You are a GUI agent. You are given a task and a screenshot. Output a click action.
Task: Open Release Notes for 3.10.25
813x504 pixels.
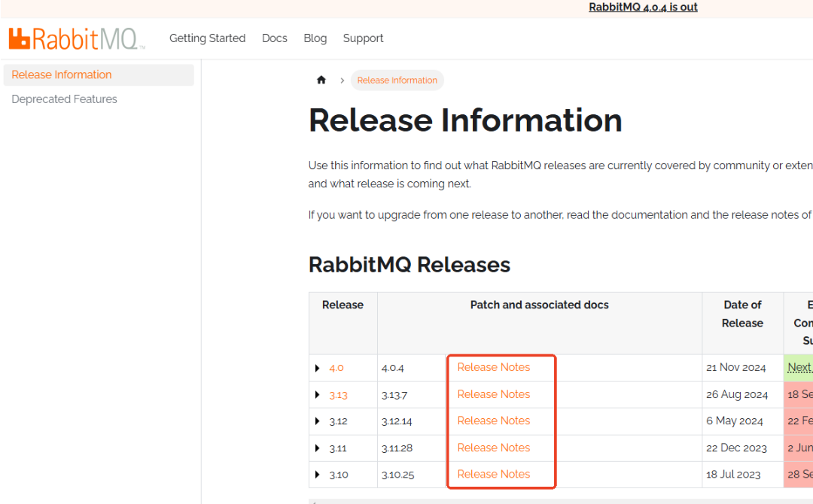click(494, 474)
